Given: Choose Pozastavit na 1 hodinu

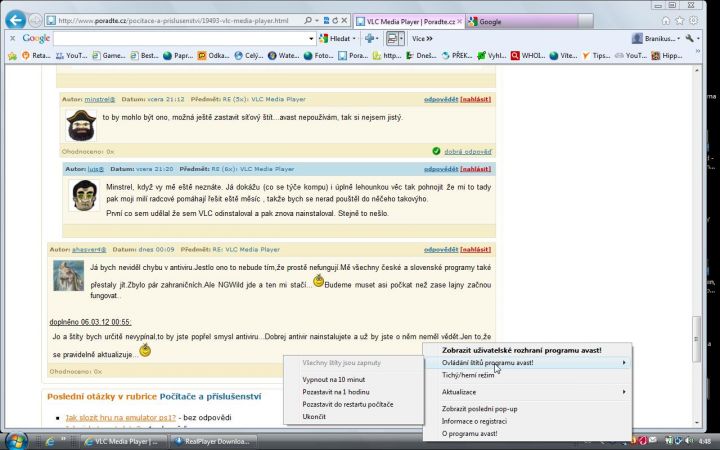Looking at the screenshot, I should pyautogui.click(x=336, y=392).
